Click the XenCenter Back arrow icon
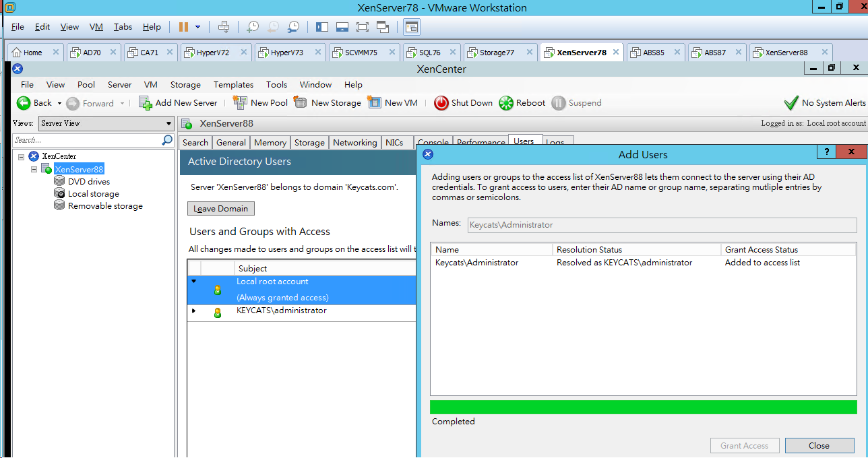Image resolution: width=868 pixels, height=458 pixels. point(24,103)
